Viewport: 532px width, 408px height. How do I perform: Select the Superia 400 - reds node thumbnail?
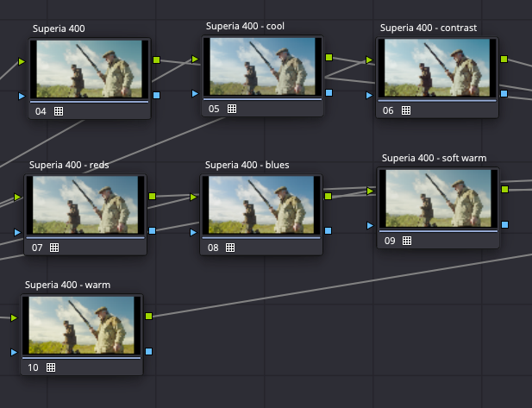pyautogui.click(x=84, y=205)
